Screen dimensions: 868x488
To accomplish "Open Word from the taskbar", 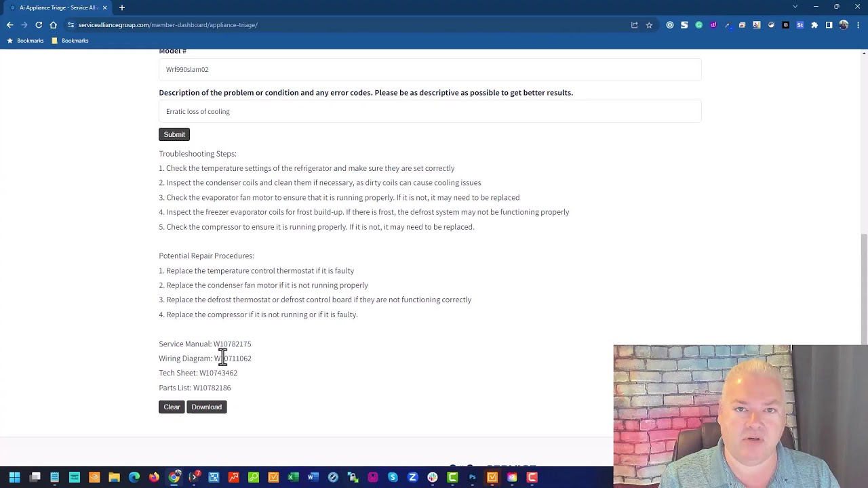I will tap(313, 477).
